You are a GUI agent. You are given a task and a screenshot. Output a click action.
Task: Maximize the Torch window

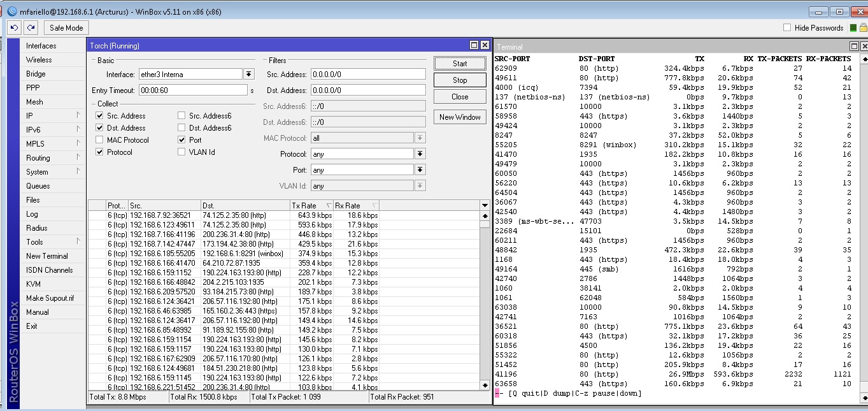tap(474, 45)
